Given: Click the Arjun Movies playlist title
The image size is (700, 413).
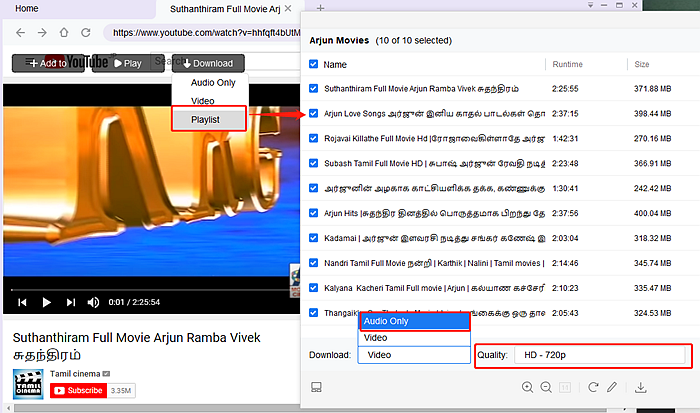Looking at the screenshot, I should [339, 40].
